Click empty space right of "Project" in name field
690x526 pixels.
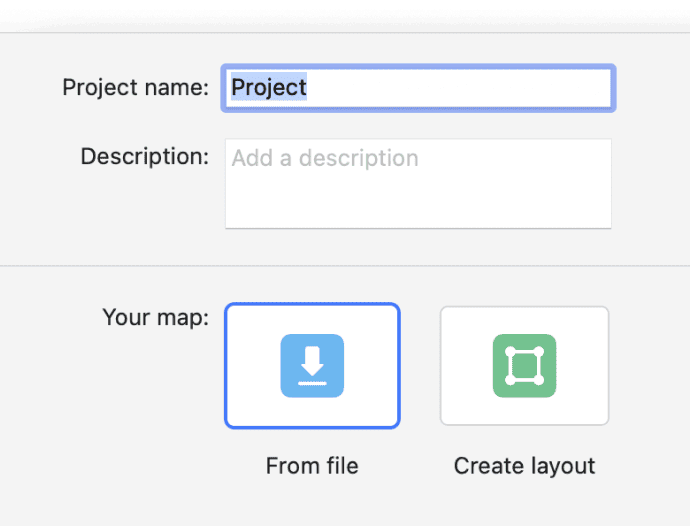pos(460,88)
